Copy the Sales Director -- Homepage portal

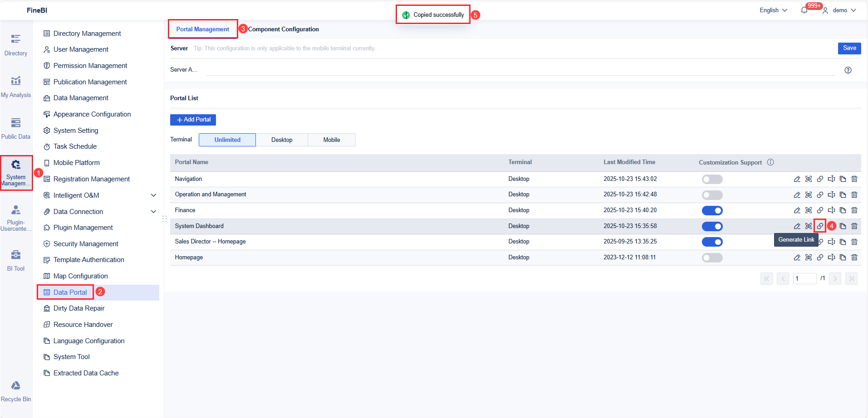coord(843,242)
